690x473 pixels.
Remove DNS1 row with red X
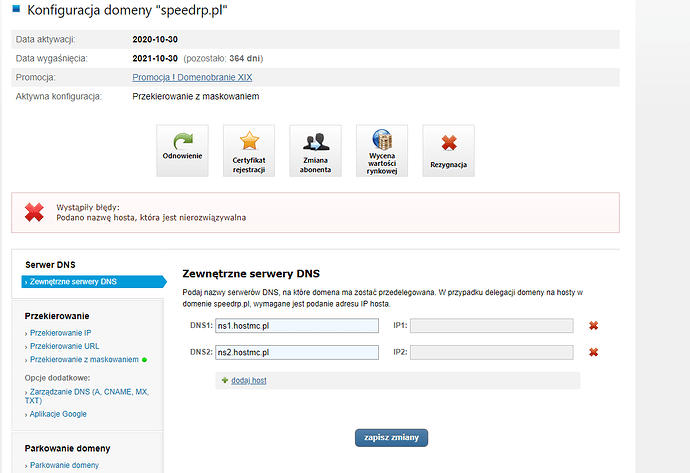click(593, 325)
